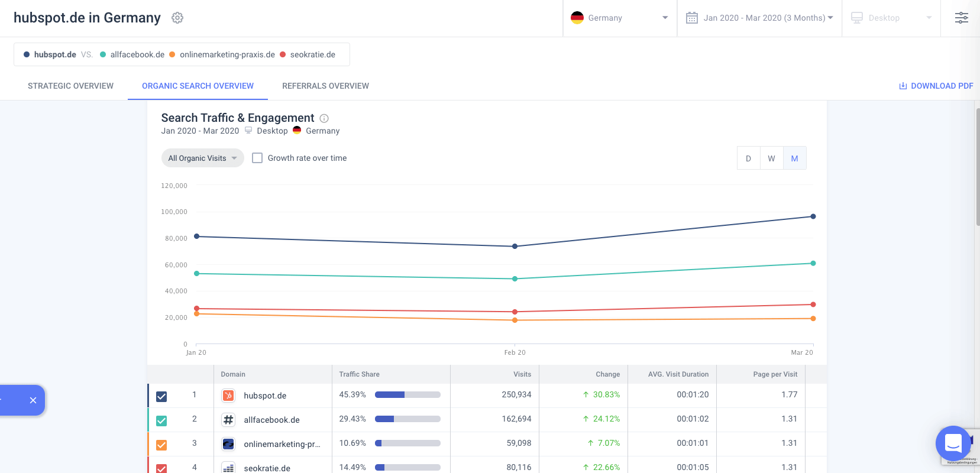The width and height of the screenshot is (980, 473).
Task: Open seokratie.de domain link in table
Action: [x=267, y=468]
